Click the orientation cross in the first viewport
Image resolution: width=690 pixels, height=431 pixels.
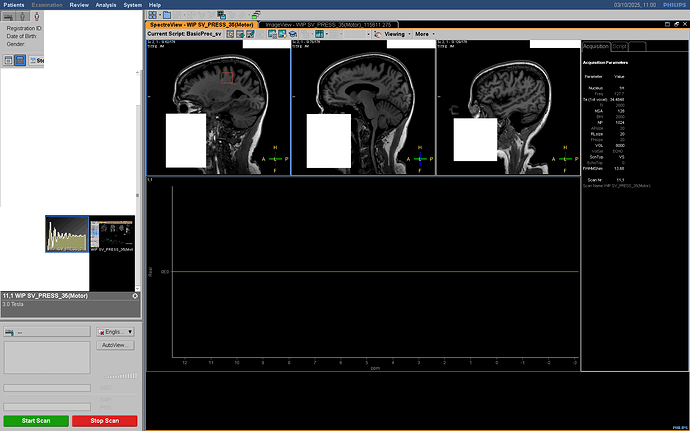[275, 159]
